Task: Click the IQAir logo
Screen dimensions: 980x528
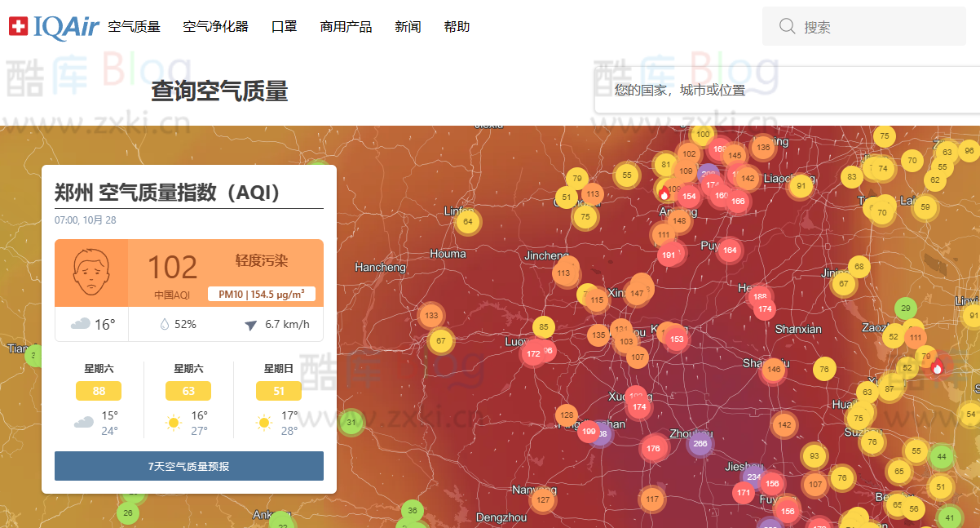Action: (x=54, y=25)
